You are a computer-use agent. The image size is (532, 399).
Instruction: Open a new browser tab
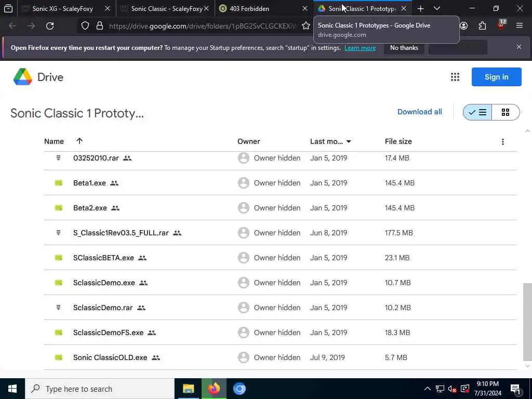(x=420, y=9)
